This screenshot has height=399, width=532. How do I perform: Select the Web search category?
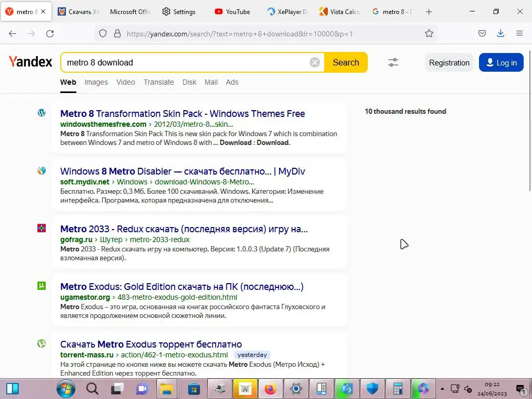click(x=68, y=83)
